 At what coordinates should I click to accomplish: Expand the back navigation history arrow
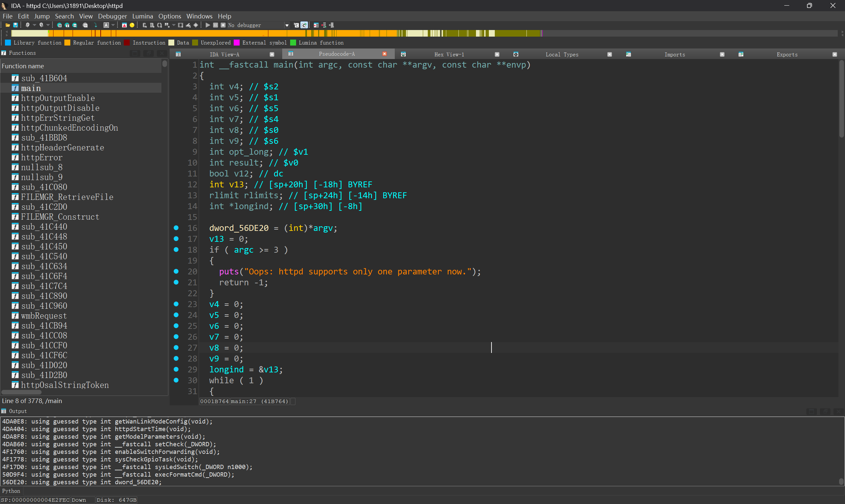34,25
